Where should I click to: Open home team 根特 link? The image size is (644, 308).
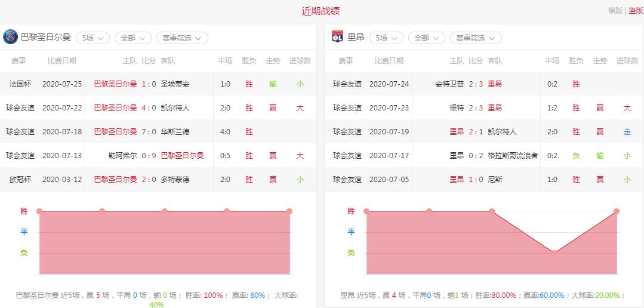pyautogui.click(x=457, y=108)
